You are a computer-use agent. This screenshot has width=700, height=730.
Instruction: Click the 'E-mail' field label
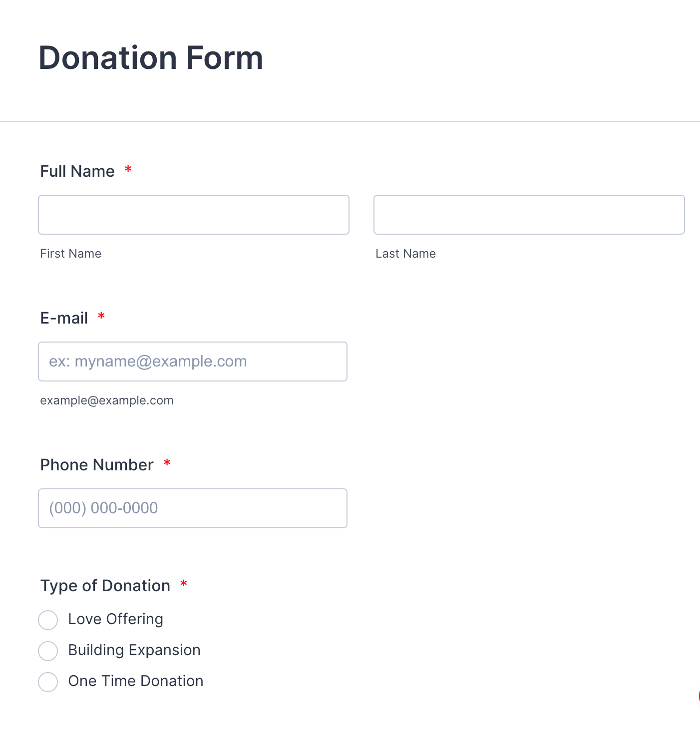(x=64, y=318)
